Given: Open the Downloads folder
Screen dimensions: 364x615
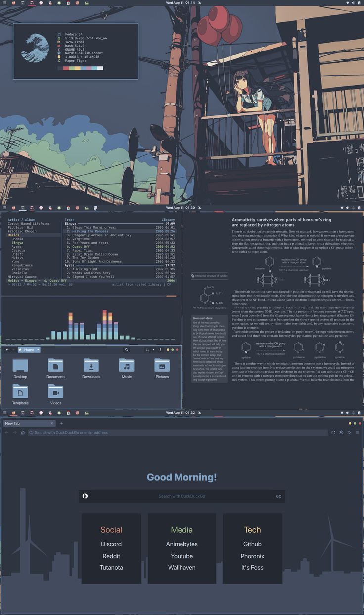Looking at the screenshot, I should coord(91,366).
